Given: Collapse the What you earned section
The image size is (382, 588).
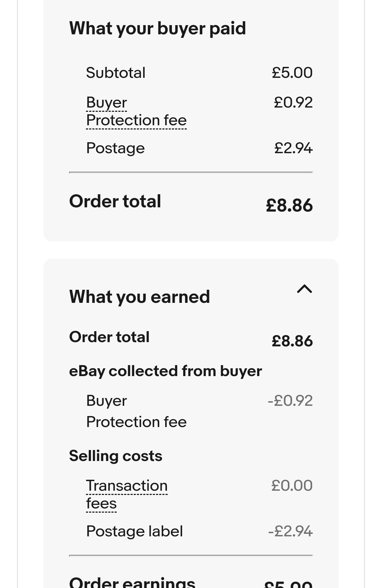Looking at the screenshot, I should 305,289.
